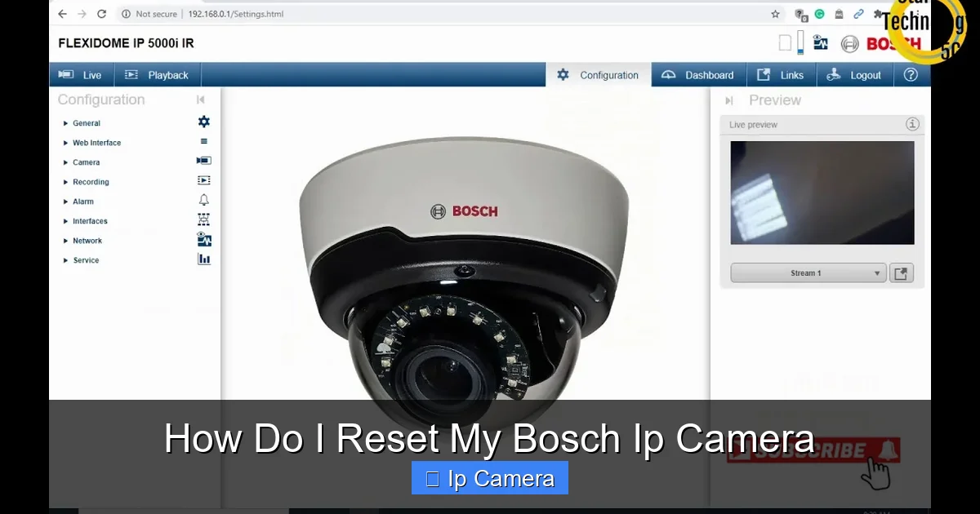
Task: Open the shopping bag browser extension
Action: click(839, 14)
